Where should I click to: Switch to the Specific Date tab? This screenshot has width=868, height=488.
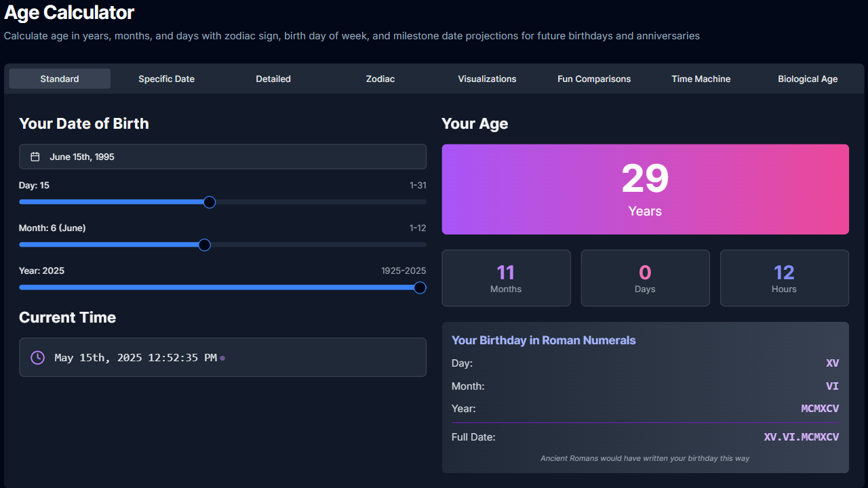click(x=166, y=79)
